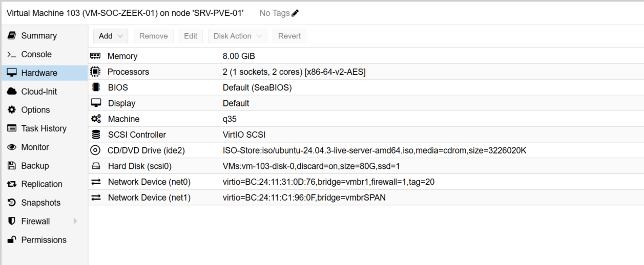Open the Add hardware dropdown

point(110,36)
